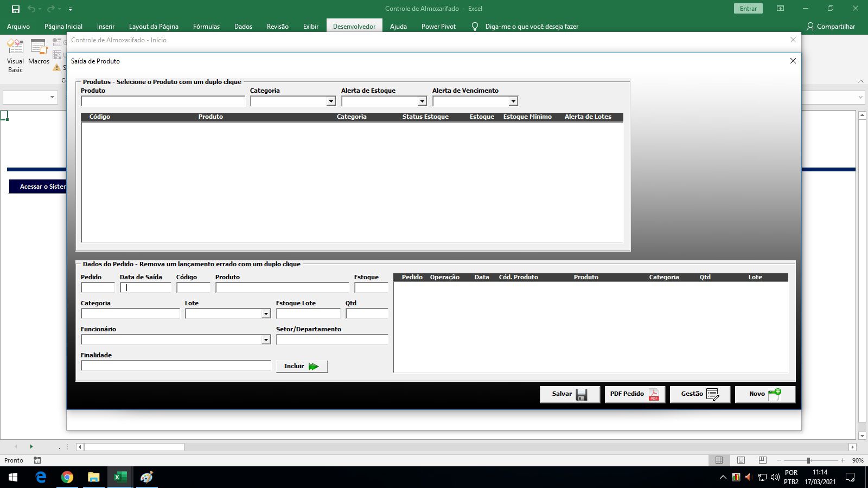
Task: Switch to the Dados ribbon tab
Action: 243,26
